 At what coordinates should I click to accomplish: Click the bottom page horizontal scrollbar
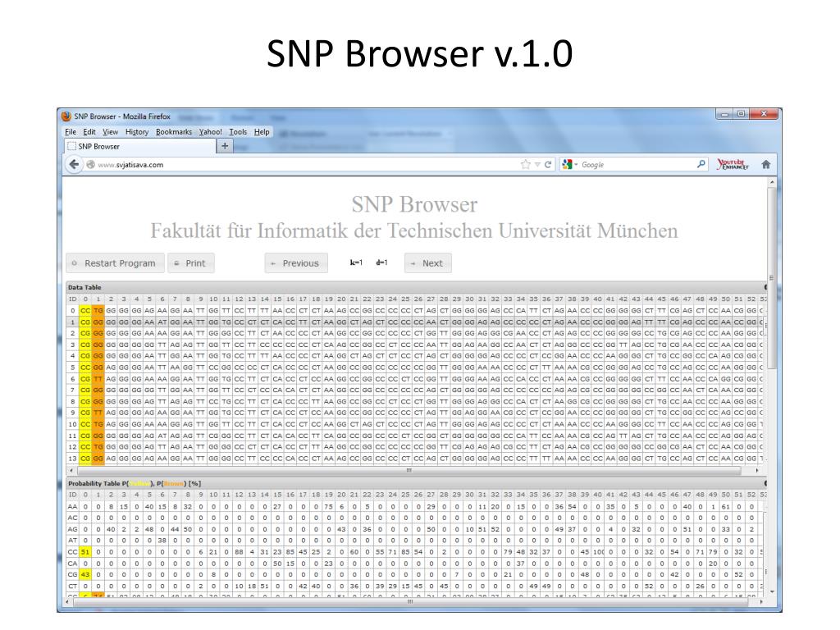coord(410,601)
